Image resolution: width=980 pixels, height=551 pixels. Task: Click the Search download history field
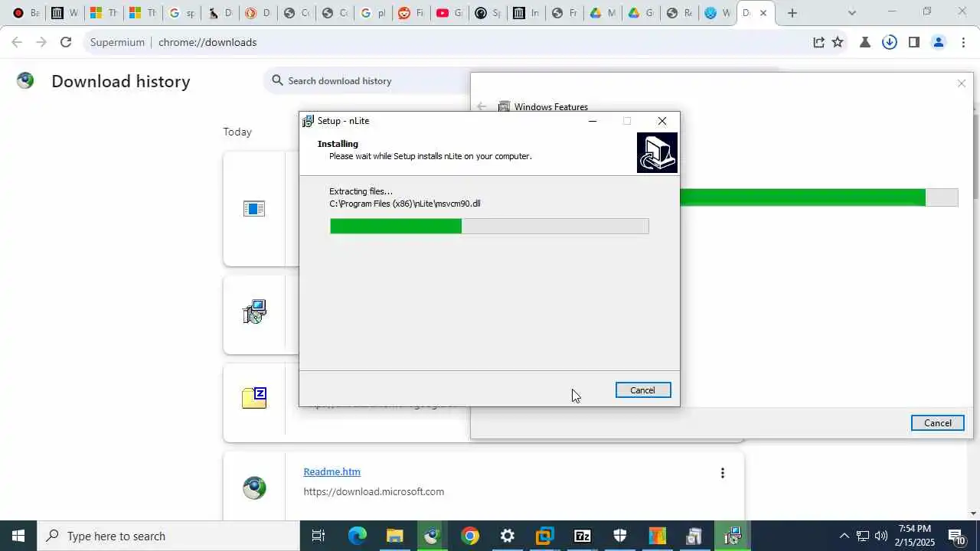pyautogui.click(x=367, y=80)
